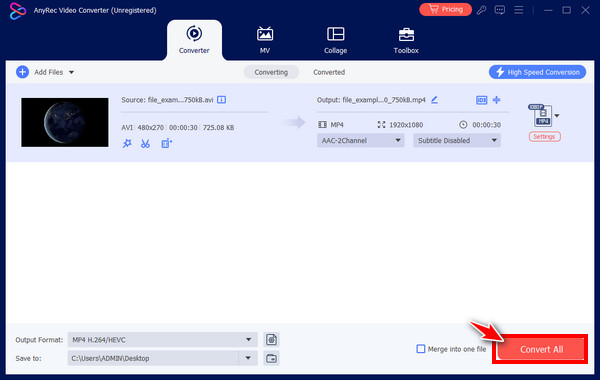Expand the AAC-2Channel audio dropdown
The width and height of the screenshot is (600, 380).
click(x=360, y=140)
